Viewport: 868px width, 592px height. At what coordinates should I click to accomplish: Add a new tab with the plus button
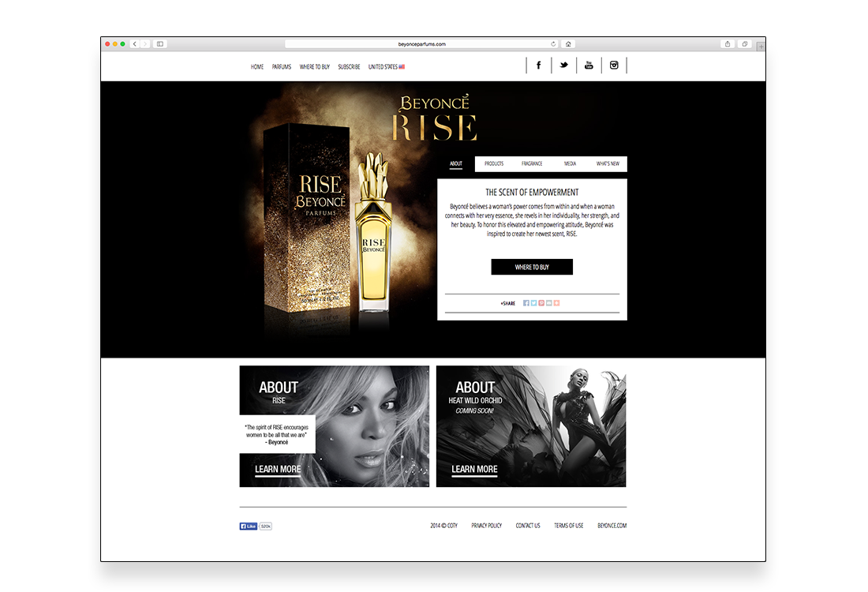(761, 47)
